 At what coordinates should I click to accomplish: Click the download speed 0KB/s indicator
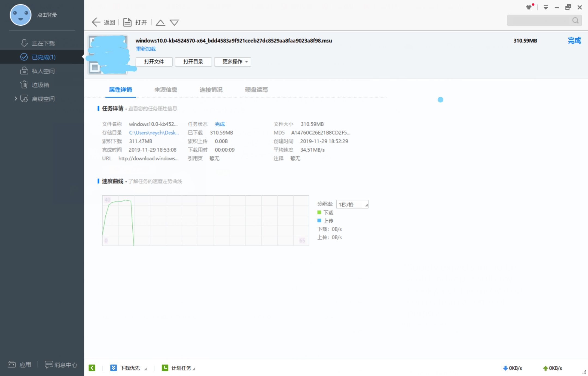[512, 368]
